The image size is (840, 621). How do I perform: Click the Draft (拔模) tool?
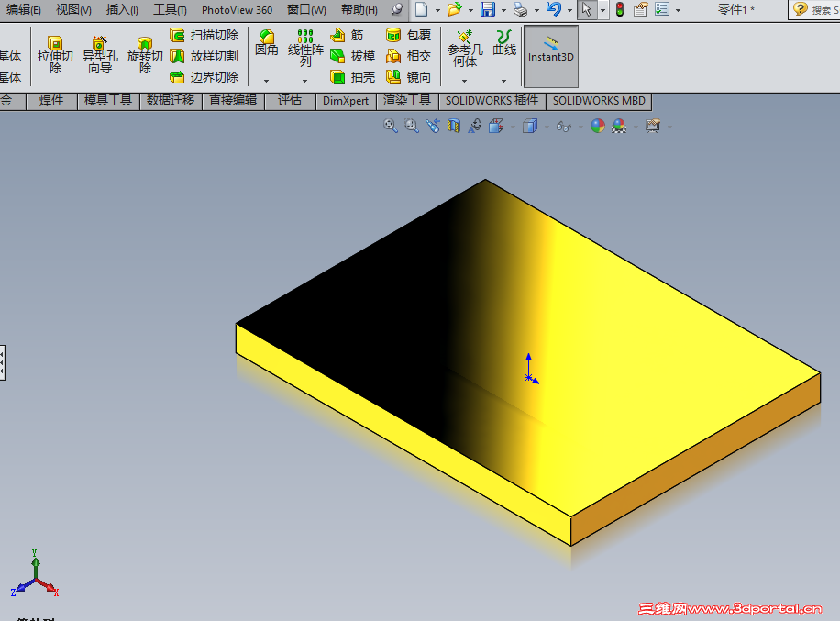point(352,56)
